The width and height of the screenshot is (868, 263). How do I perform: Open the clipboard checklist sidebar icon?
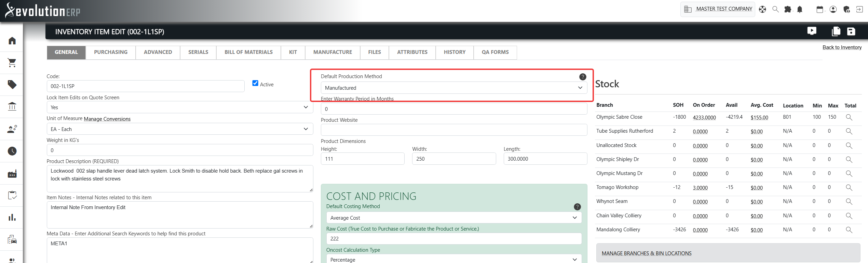click(12, 195)
